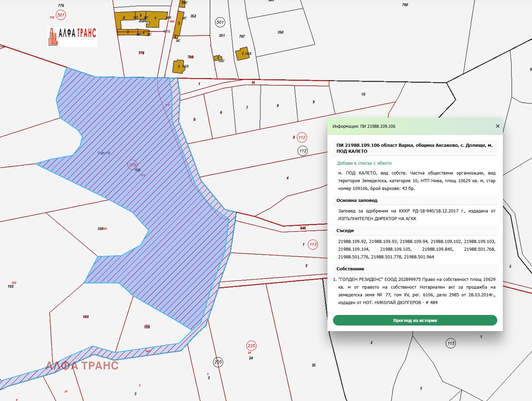Select the yellow building in parcel 767
This screenshot has width=532, height=401.
pos(242,54)
